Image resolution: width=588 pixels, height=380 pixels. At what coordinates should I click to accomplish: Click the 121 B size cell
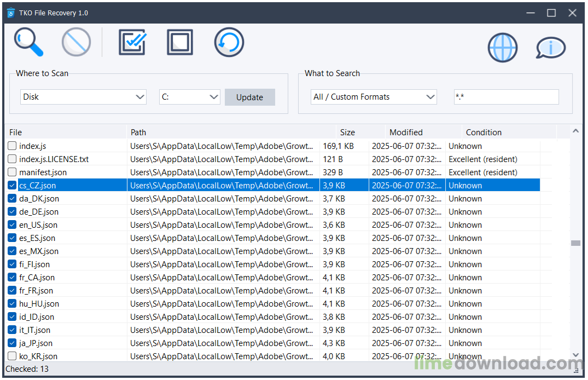(x=333, y=159)
